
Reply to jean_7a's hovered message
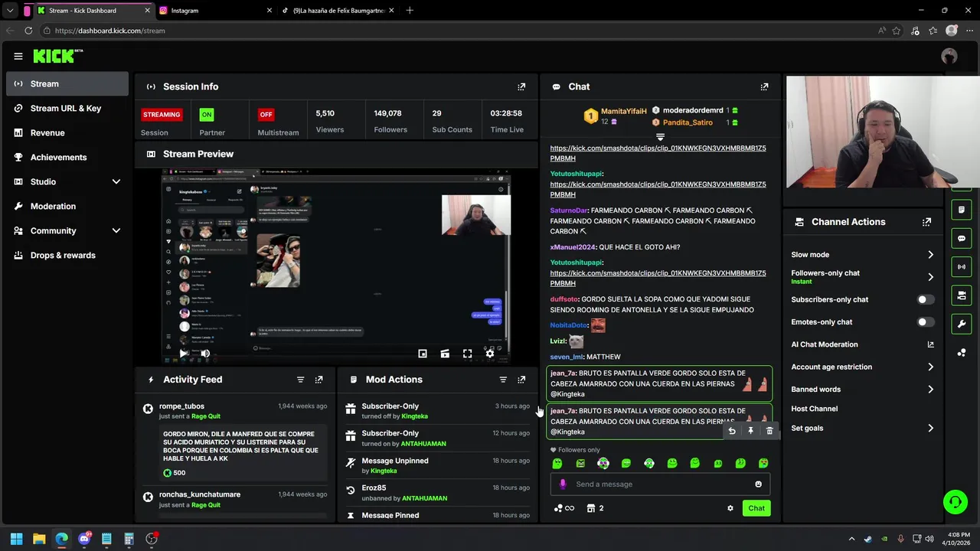pos(732,431)
